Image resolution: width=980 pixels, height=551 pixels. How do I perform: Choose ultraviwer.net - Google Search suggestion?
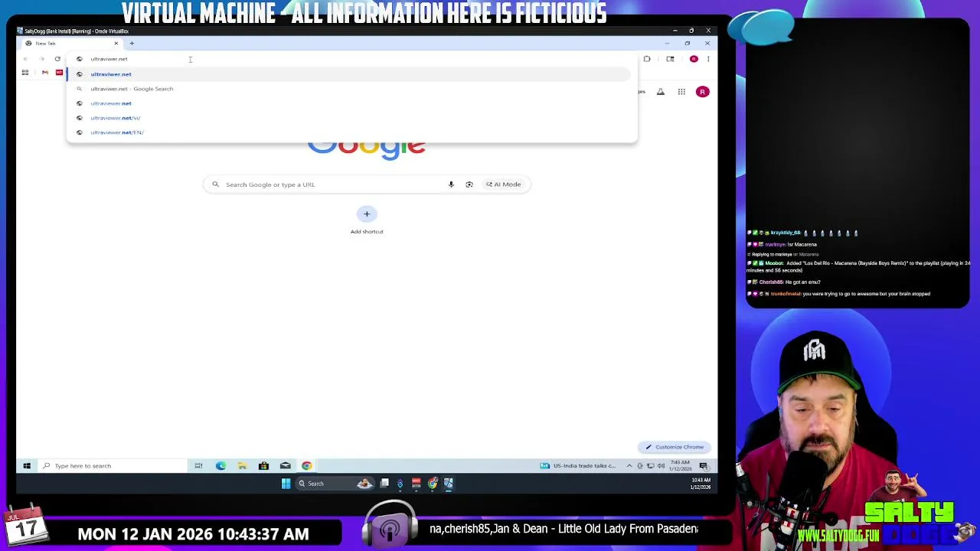pyautogui.click(x=348, y=89)
